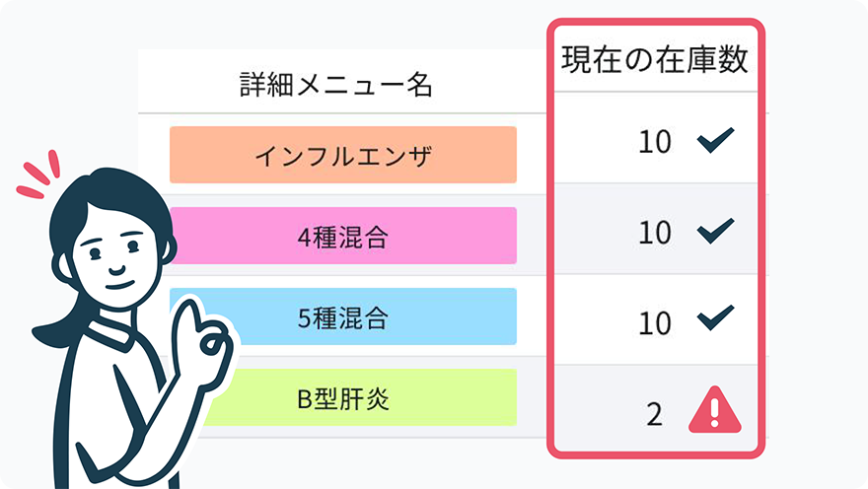Click the checkmark icon in the 5種混合 row

coord(715,317)
